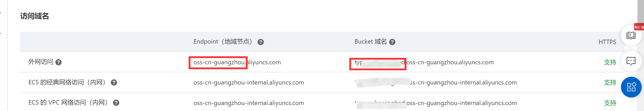Open the documentation book icon with NEW badge
This screenshot has width=644, height=111.
coord(631,35)
